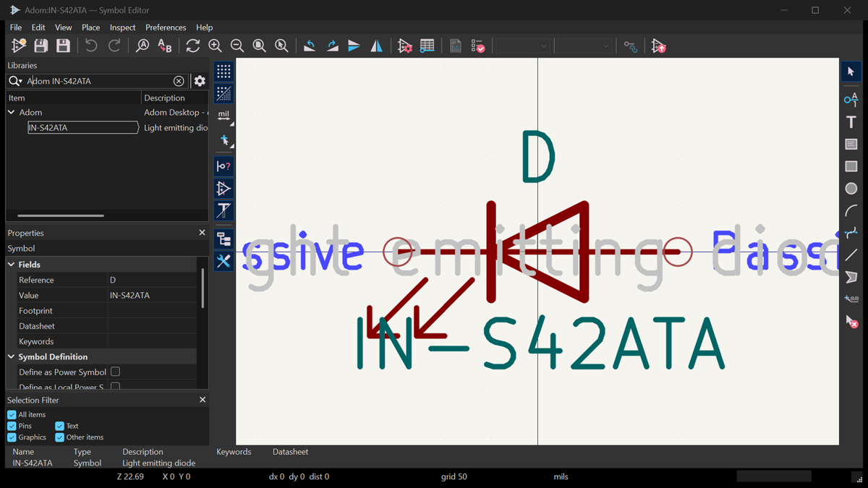Open the Preferences menu
The height and width of the screenshot is (488, 868).
tap(166, 27)
